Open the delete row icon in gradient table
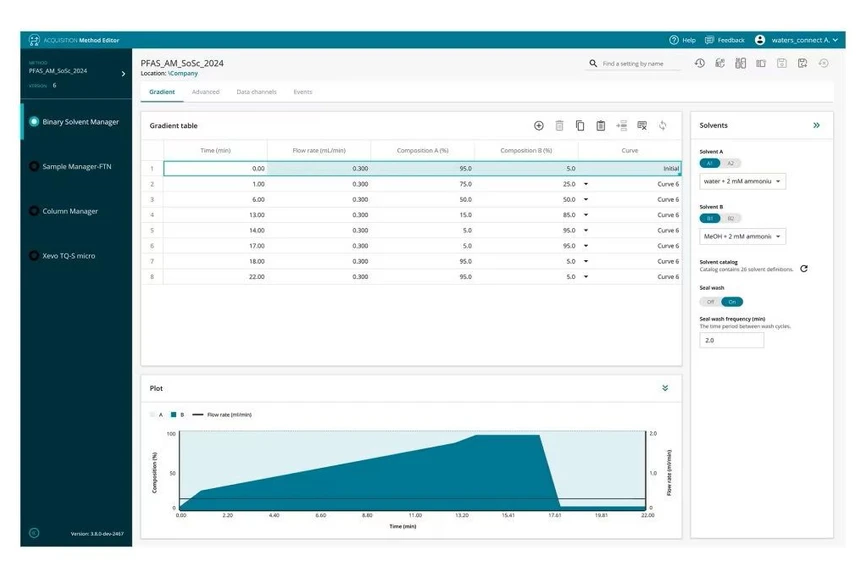This screenshot has width=867, height=578. (x=560, y=125)
